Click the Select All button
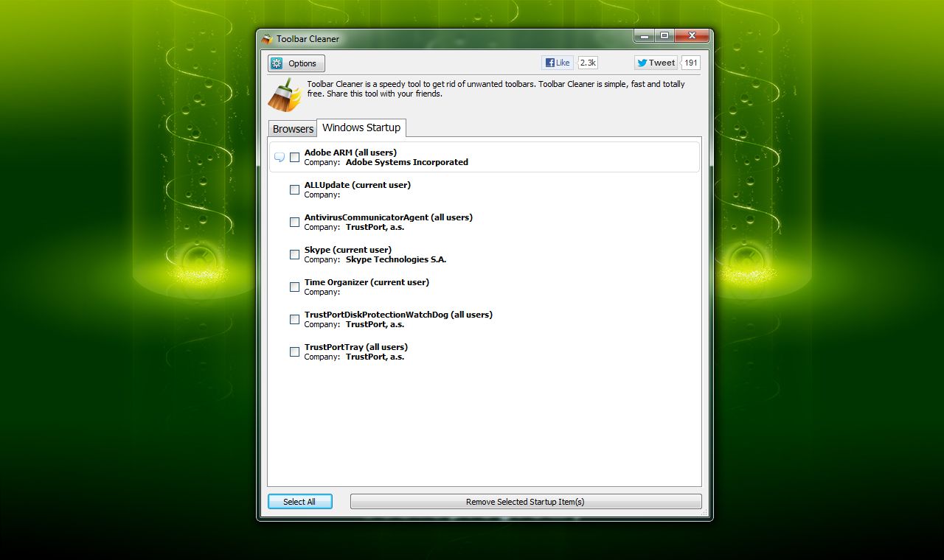The width and height of the screenshot is (944, 560). pyautogui.click(x=300, y=501)
